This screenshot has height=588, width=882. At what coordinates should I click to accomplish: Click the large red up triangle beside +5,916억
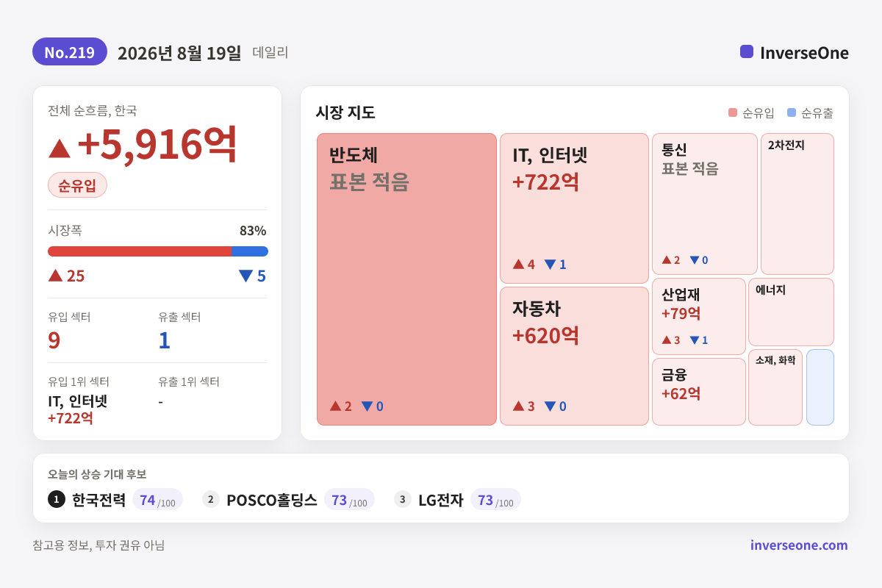[60, 148]
